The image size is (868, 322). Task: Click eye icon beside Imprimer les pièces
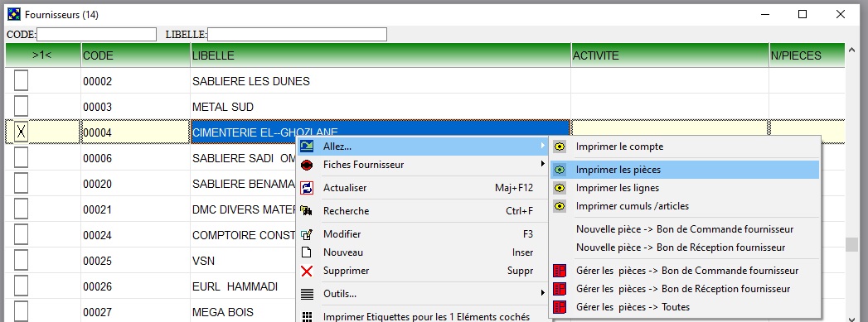pos(560,171)
